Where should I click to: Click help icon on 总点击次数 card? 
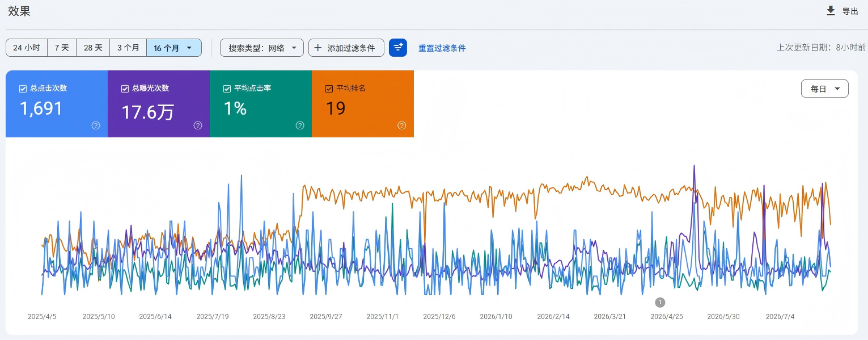(x=96, y=125)
